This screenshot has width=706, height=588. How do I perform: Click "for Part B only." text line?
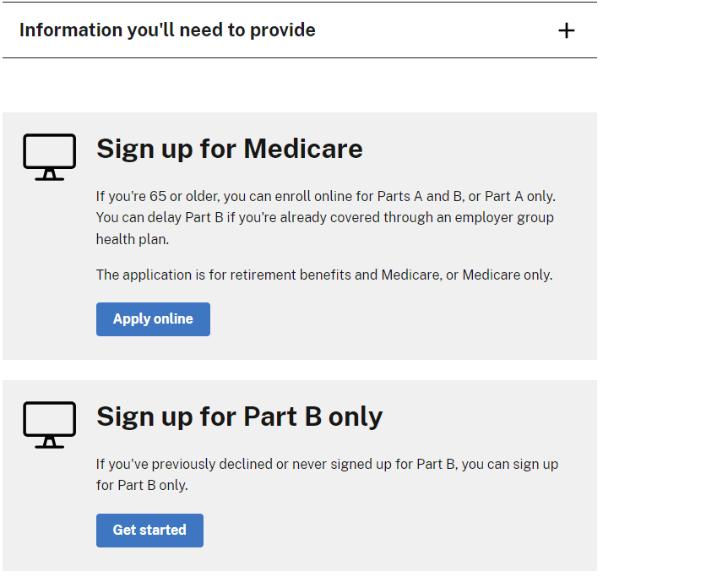pos(142,485)
